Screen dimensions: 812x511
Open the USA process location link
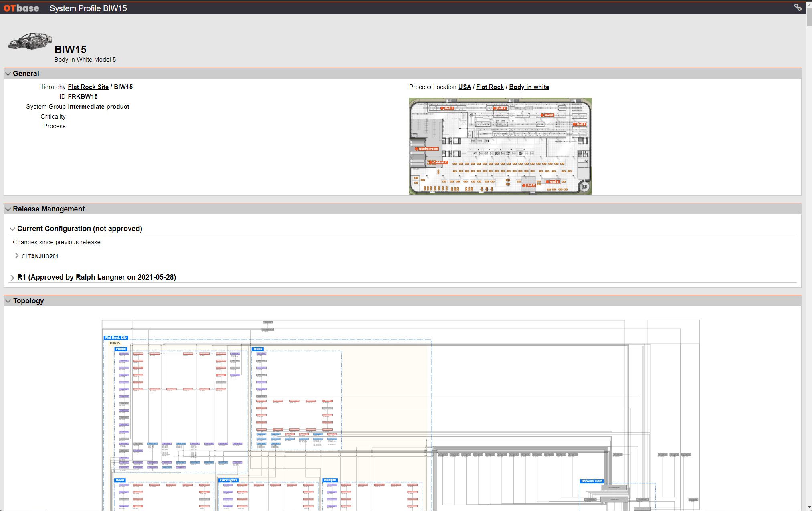465,87
